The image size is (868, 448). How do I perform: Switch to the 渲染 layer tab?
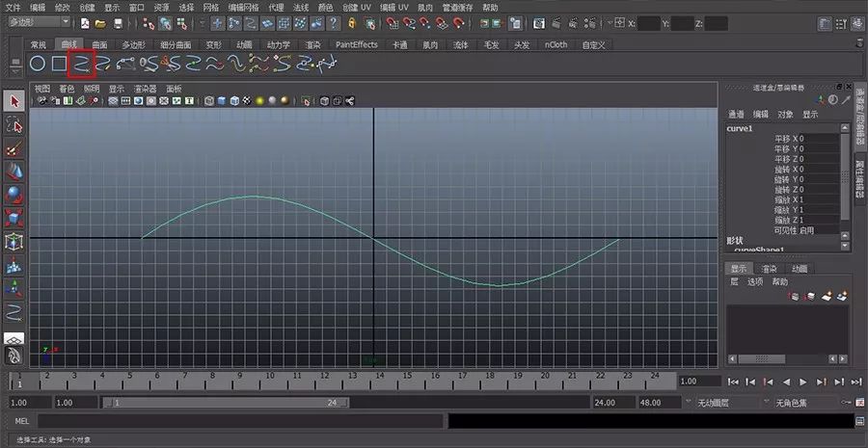pyautogui.click(x=769, y=269)
